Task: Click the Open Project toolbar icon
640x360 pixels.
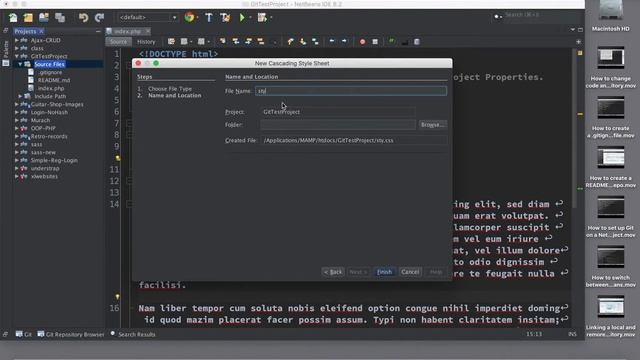Action: point(44,18)
